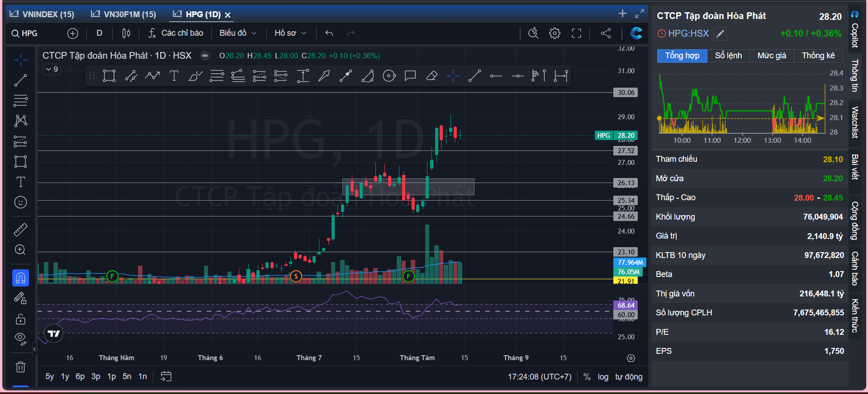This screenshot has height=394, width=868.
Task: Pick the crosshair tool in floating toolbar
Action: coord(453,75)
